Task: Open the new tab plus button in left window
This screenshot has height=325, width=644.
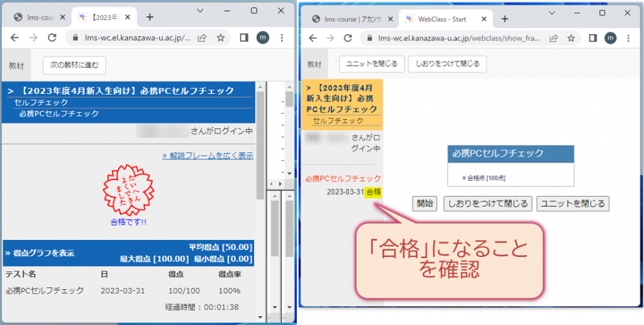Action: coord(150,17)
